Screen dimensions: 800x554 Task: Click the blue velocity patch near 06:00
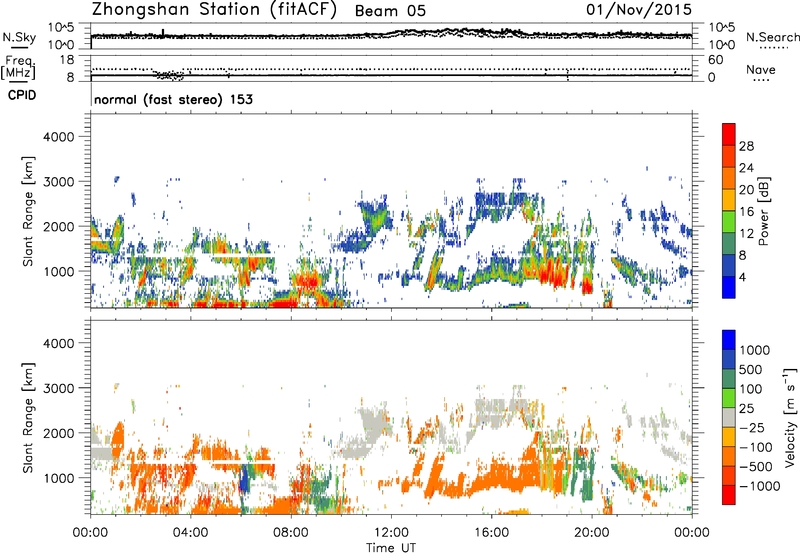[244, 480]
